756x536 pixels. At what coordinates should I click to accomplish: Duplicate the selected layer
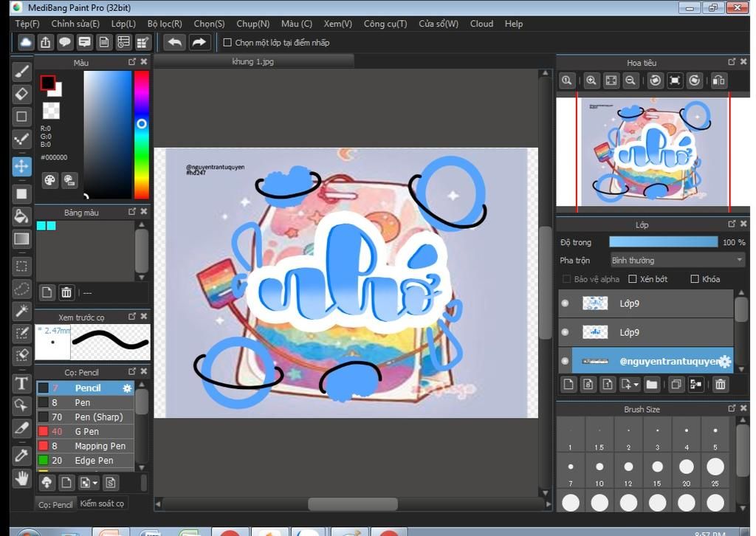point(676,385)
